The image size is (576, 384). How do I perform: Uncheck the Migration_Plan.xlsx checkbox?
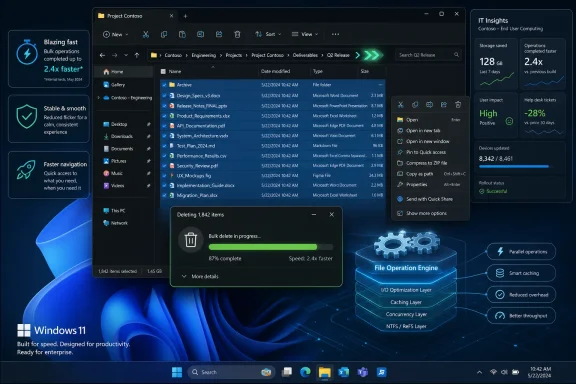(164, 195)
